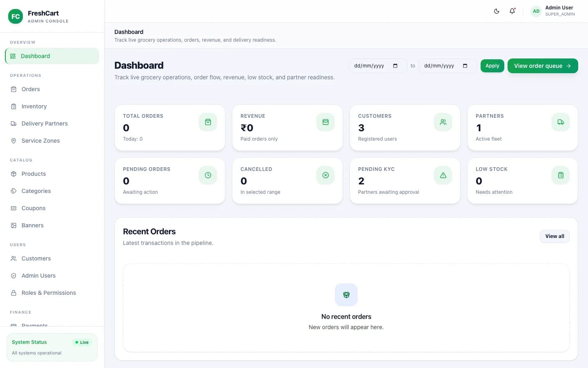The width and height of the screenshot is (588, 368).
Task: Click the Revenue card icon
Action: click(x=325, y=122)
